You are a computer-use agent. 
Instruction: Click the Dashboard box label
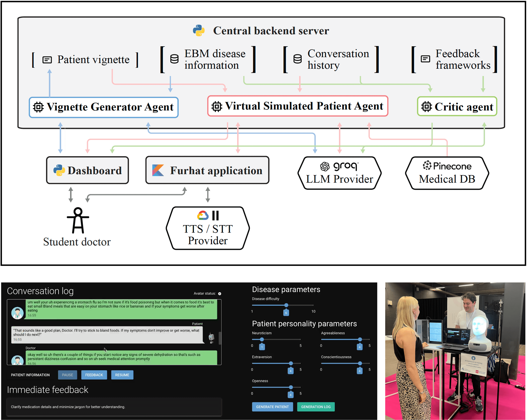pyautogui.click(x=95, y=171)
